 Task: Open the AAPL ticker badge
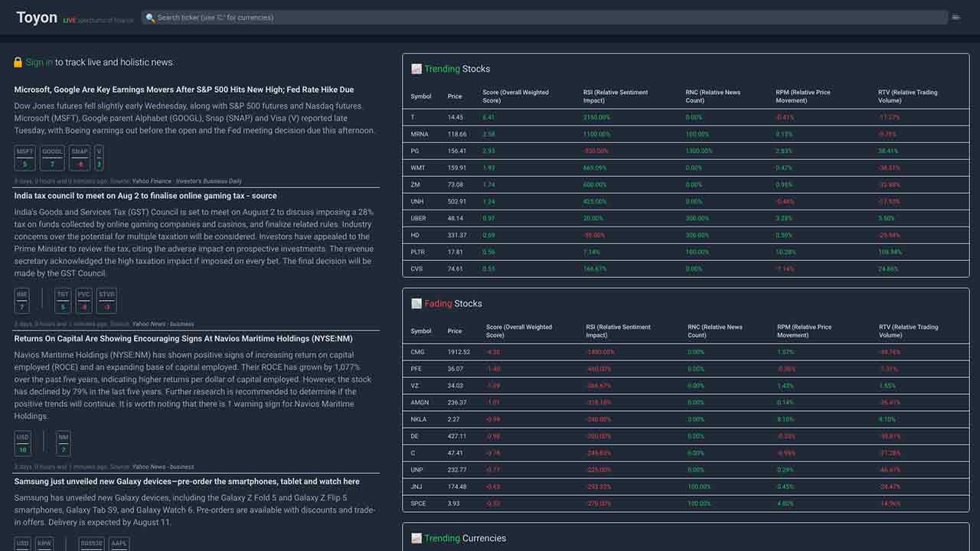pyautogui.click(x=119, y=544)
